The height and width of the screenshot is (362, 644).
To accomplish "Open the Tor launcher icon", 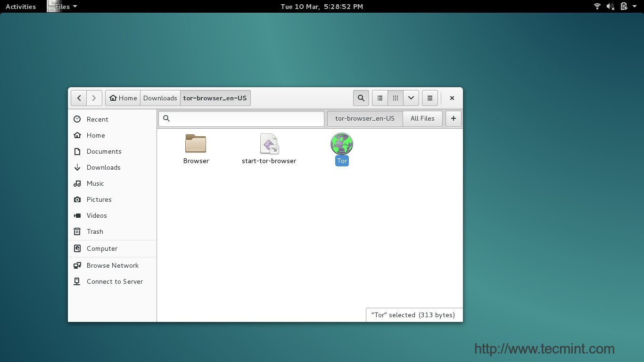I will (x=342, y=144).
